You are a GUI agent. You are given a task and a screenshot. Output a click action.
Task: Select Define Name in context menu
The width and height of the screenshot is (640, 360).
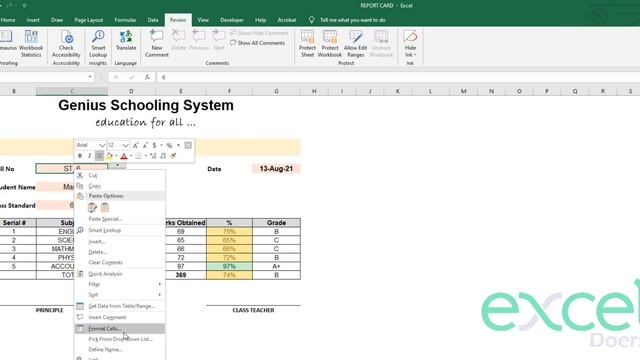tap(120, 350)
